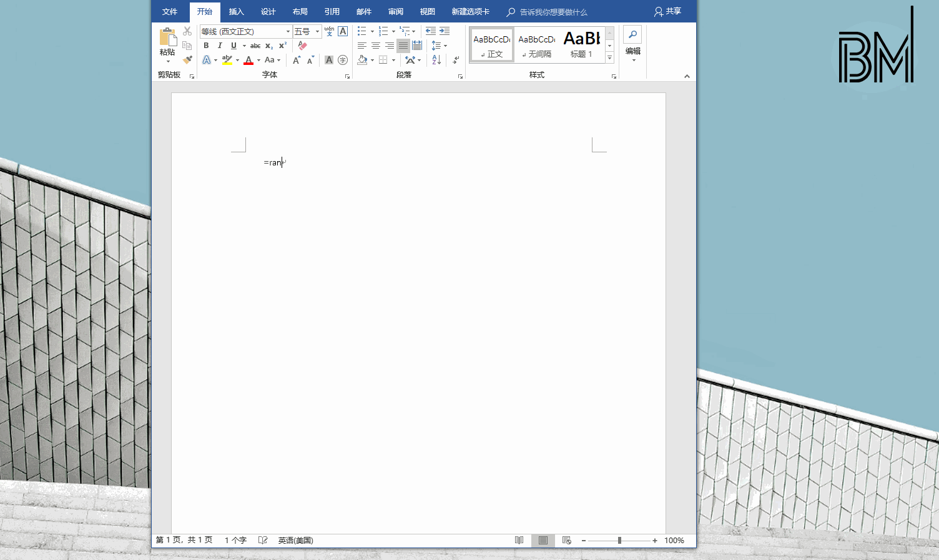This screenshot has width=939, height=560.
Task: Open the sort icon in paragraph group
Action: point(435,60)
